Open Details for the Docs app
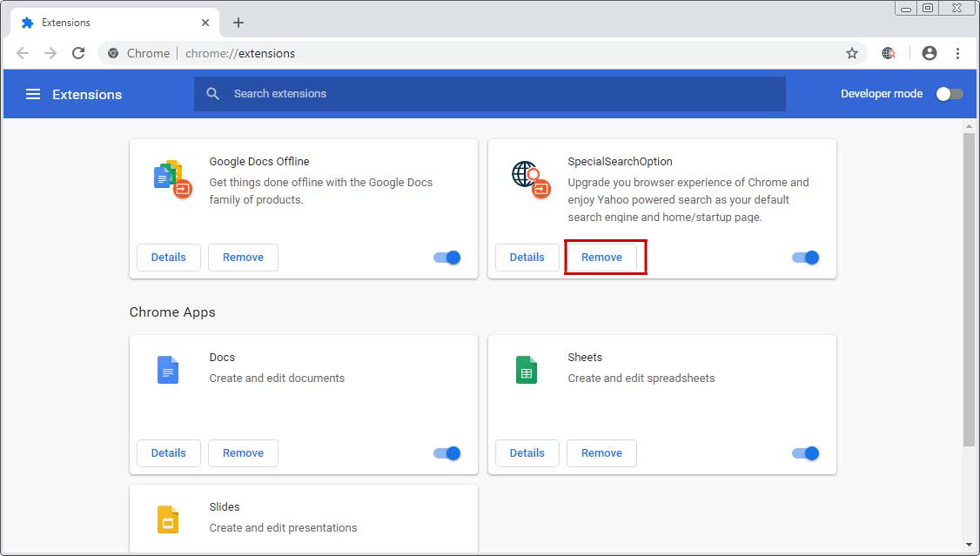 tap(169, 453)
